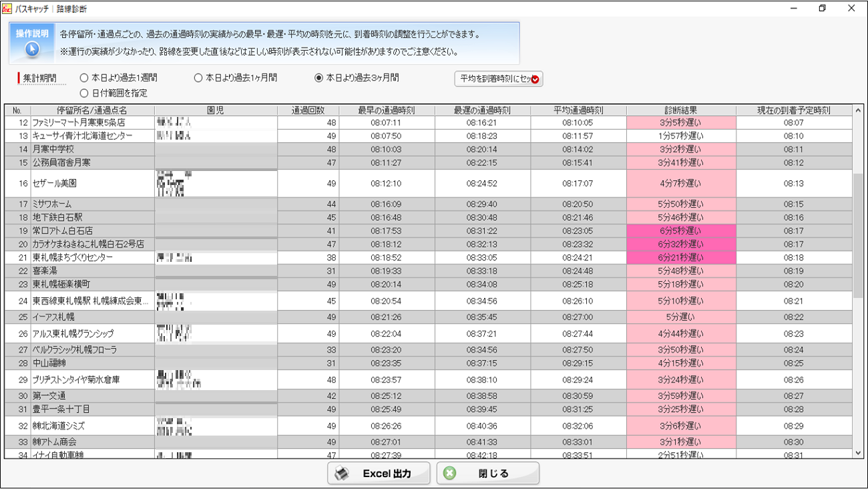The height and width of the screenshot is (489, 868).
Task: Click the No. column header
Action: click(x=17, y=110)
